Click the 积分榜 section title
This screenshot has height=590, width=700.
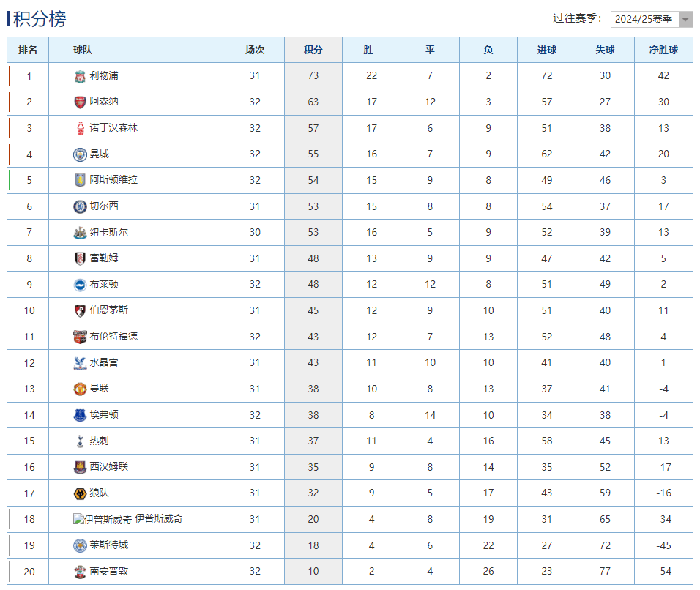40,20
